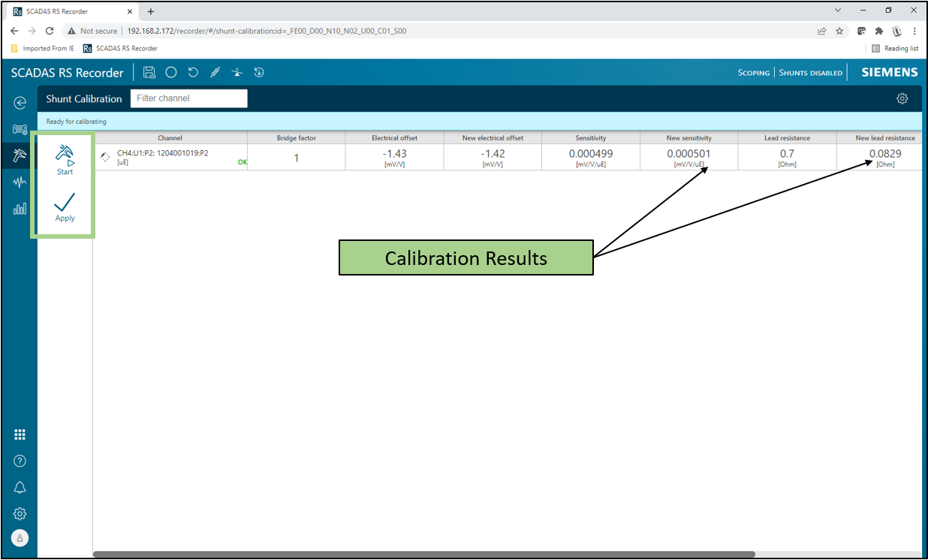Click the circle record icon in toolbar
Screen dimensions: 928x560
click(x=171, y=72)
